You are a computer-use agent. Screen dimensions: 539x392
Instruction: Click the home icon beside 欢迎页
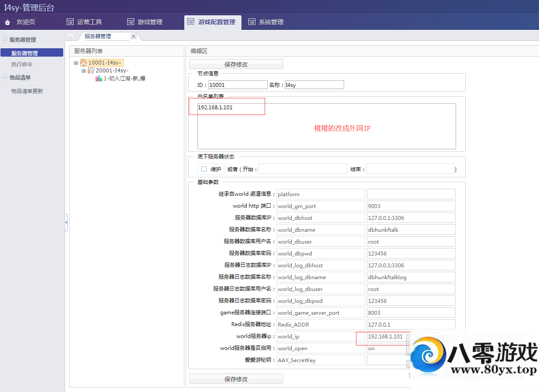click(x=7, y=22)
